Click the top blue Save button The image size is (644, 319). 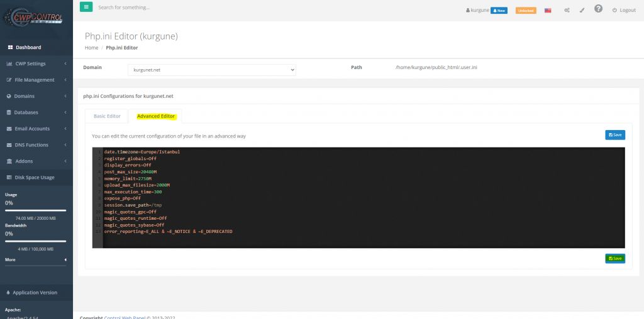point(615,135)
